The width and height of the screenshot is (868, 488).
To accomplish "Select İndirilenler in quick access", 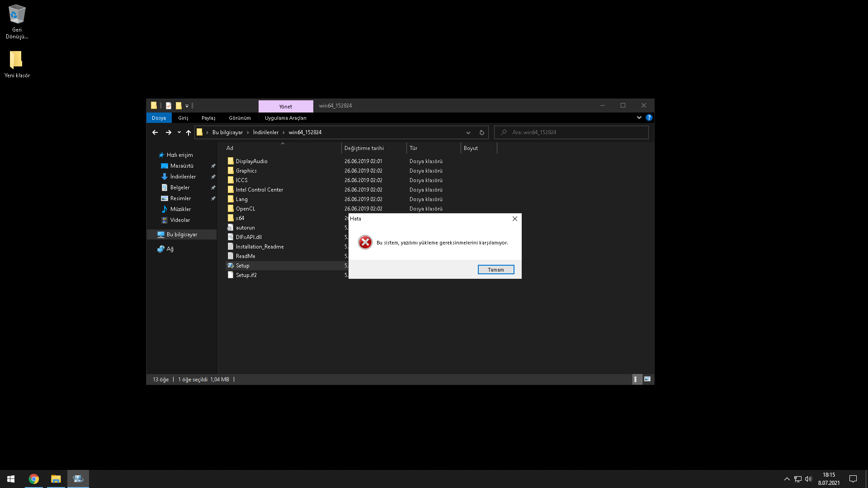I will tap(183, 177).
